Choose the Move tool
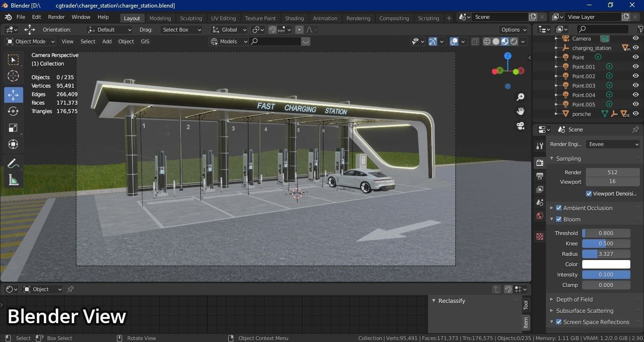This screenshot has height=342, width=644. click(x=13, y=95)
